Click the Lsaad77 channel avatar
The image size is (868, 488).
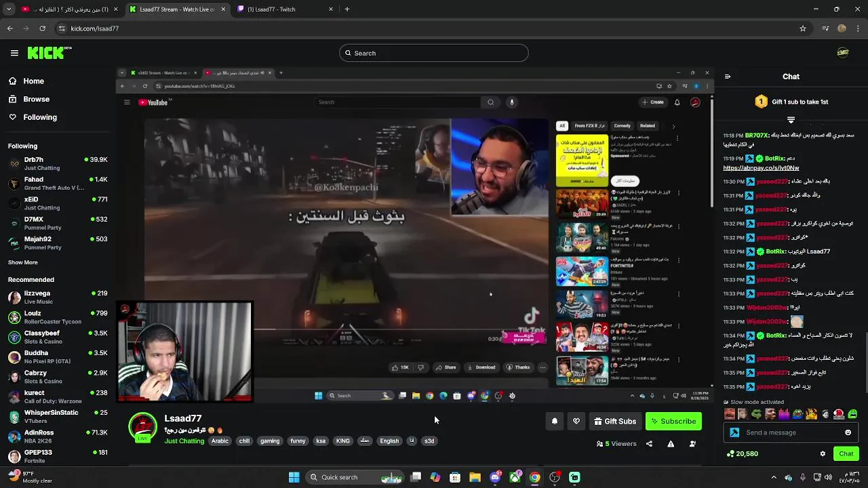[x=142, y=426]
